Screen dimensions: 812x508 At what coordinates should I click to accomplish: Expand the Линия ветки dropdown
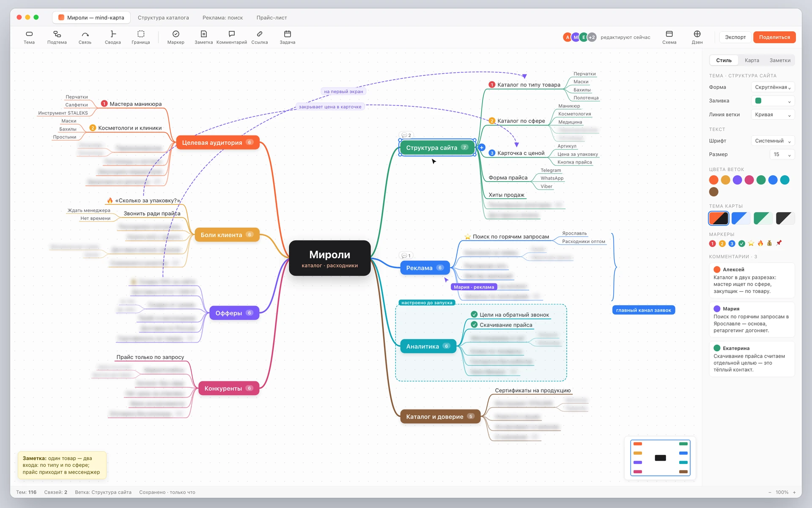[773, 115]
